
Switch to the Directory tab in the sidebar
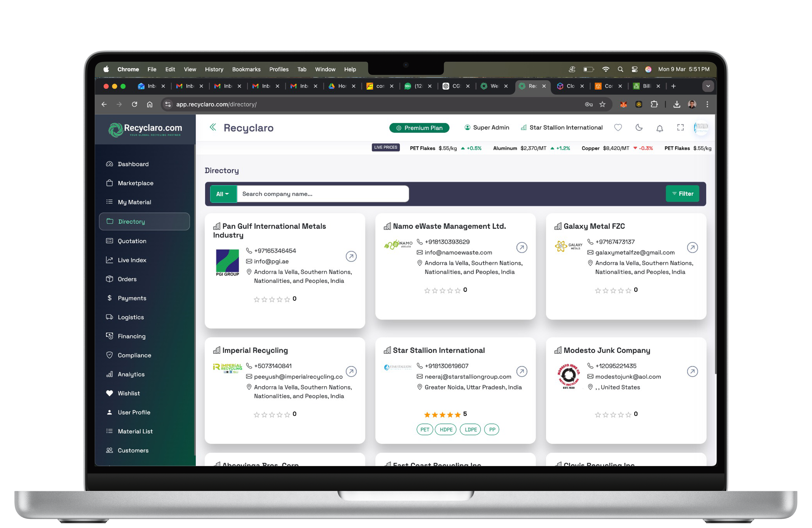coord(131,222)
